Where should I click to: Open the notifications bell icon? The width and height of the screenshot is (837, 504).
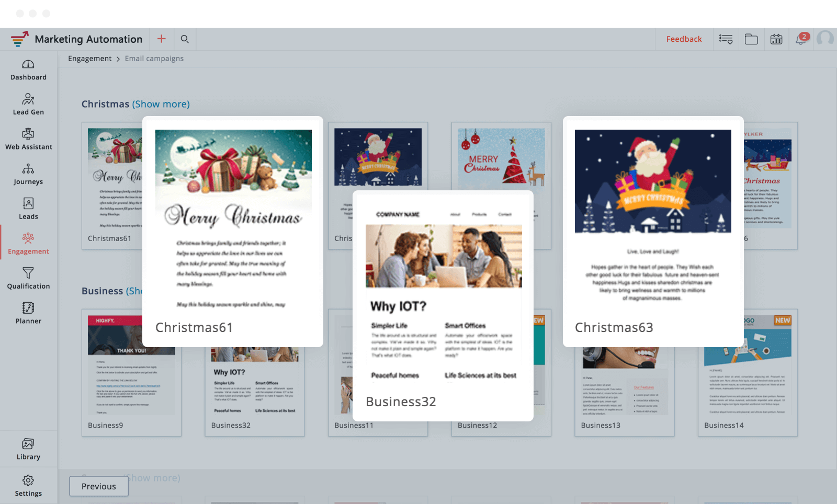(801, 39)
